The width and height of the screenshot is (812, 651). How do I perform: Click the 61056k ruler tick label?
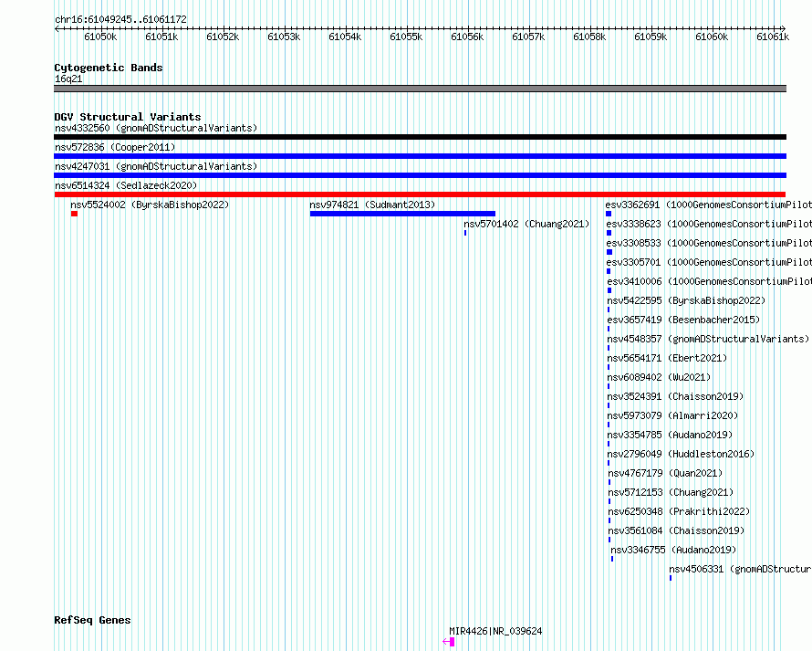pos(467,37)
